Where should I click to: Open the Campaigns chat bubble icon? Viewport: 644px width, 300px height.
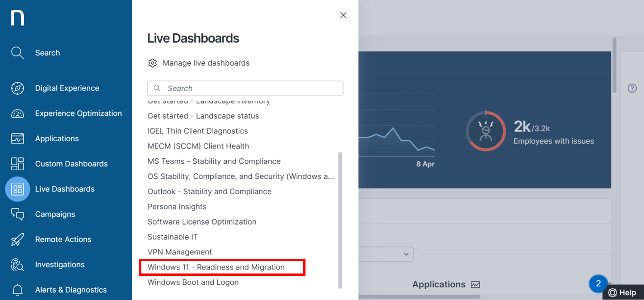coord(17,214)
